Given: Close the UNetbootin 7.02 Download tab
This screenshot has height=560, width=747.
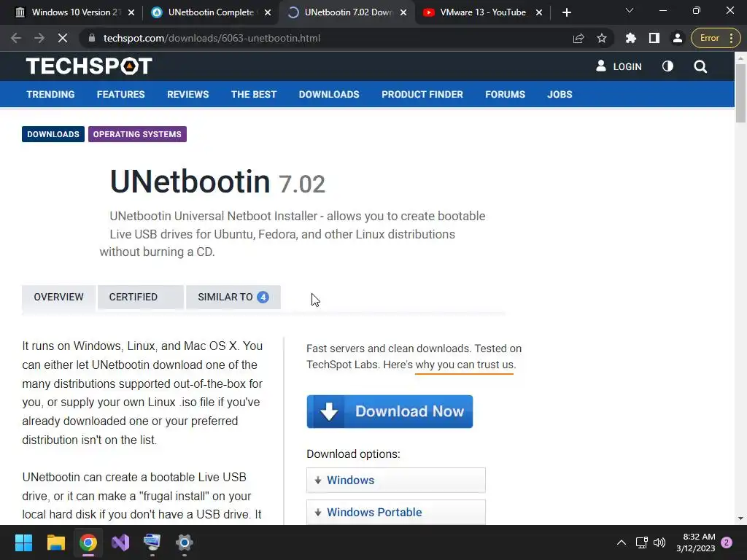Looking at the screenshot, I should (403, 12).
